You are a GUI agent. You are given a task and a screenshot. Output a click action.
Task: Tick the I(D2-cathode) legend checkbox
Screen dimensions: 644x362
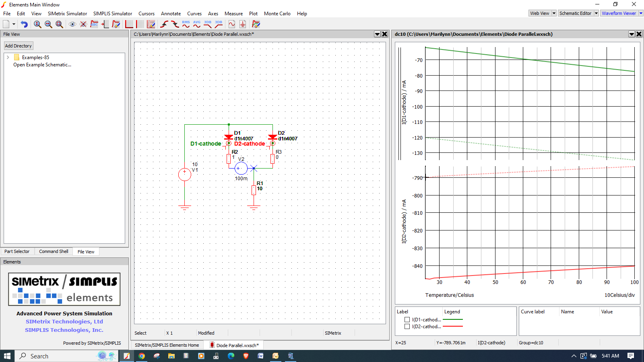[407, 327]
